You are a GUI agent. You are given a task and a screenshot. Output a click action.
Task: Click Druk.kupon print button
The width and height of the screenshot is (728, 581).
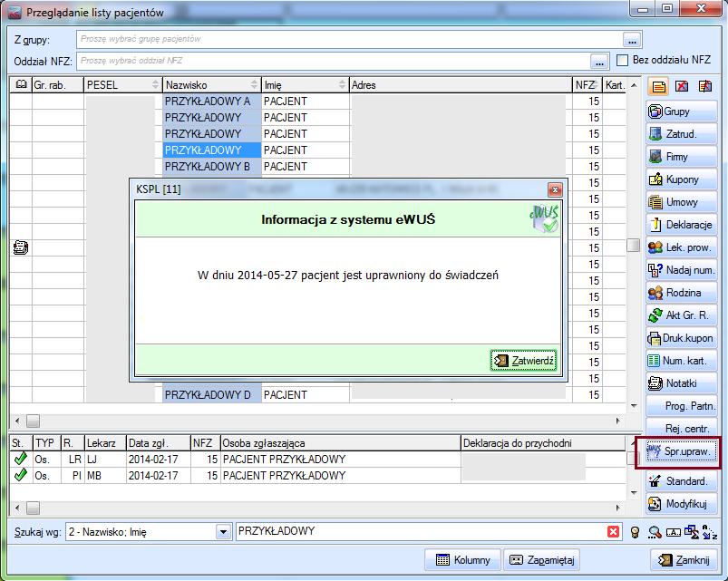pos(681,338)
